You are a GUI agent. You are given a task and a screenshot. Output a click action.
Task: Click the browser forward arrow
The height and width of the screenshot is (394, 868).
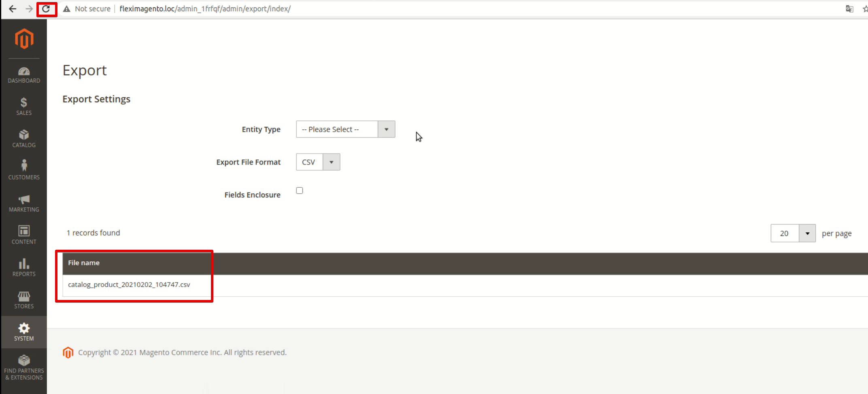29,9
